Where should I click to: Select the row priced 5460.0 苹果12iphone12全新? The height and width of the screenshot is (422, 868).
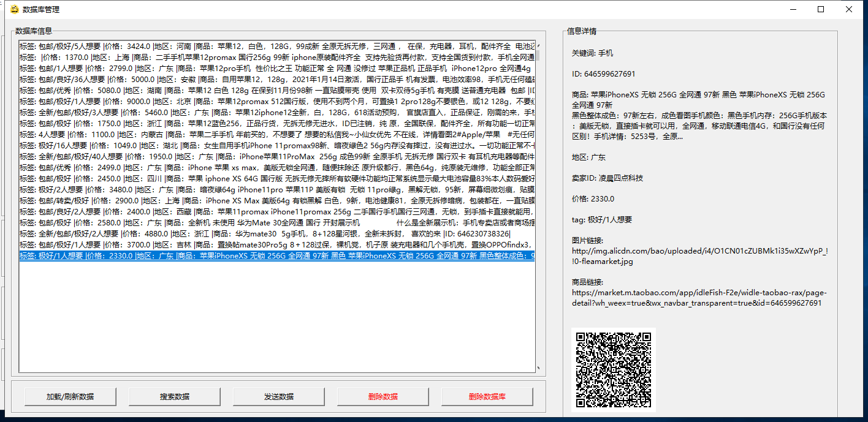tap(277, 112)
